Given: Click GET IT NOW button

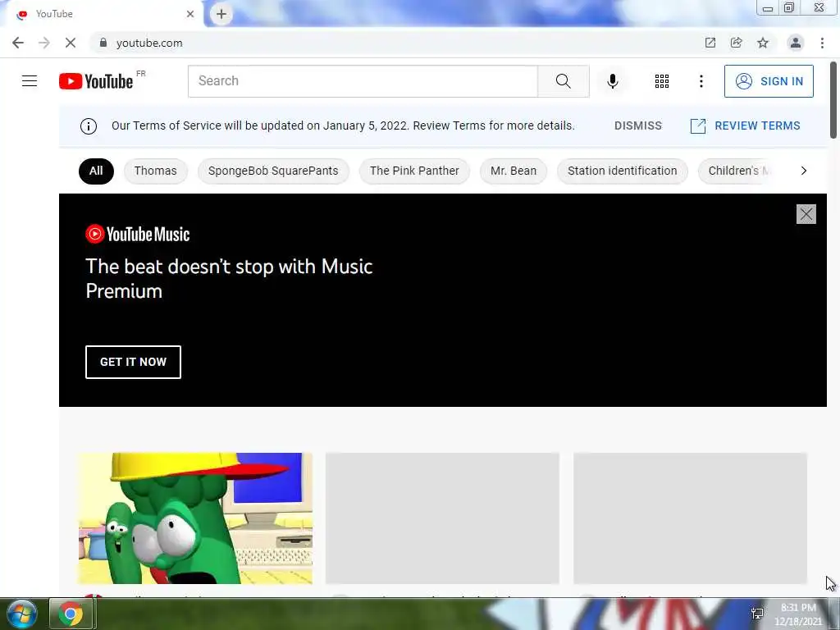Looking at the screenshot, I should pyautogui.click(x=133, y=362).
